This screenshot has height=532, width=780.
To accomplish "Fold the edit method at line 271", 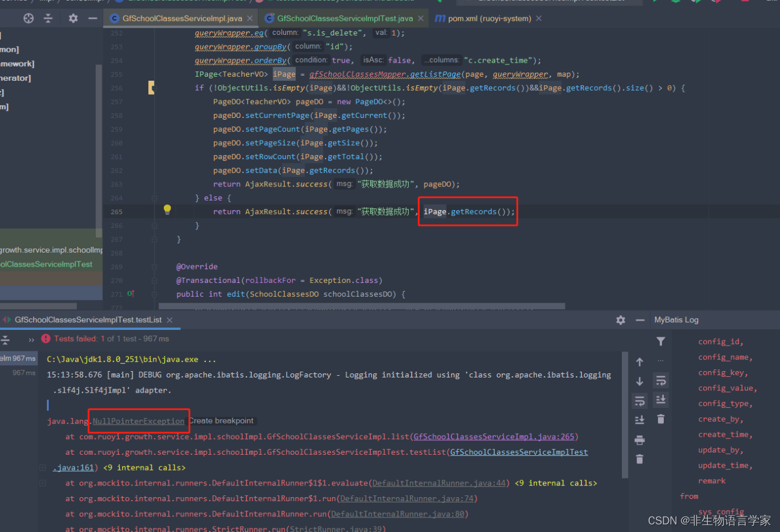I will tap(155, 294).
